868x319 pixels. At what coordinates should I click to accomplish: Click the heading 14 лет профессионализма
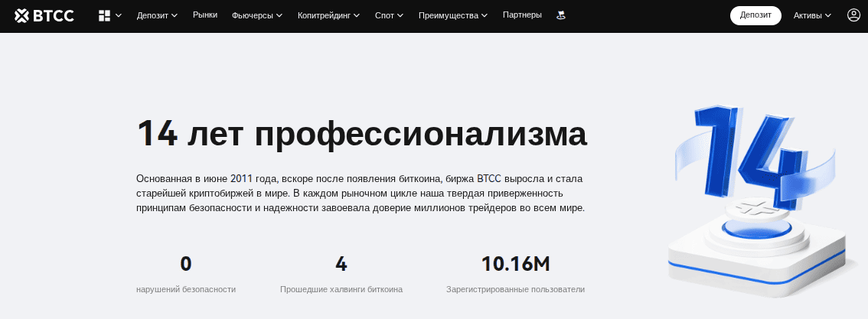361,134
